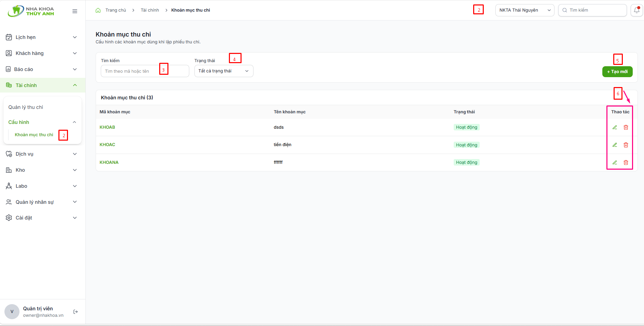Click the Hoạt động badge for KHOAC
The width and height of the screenshot is (644, 326).
[466, 145]
